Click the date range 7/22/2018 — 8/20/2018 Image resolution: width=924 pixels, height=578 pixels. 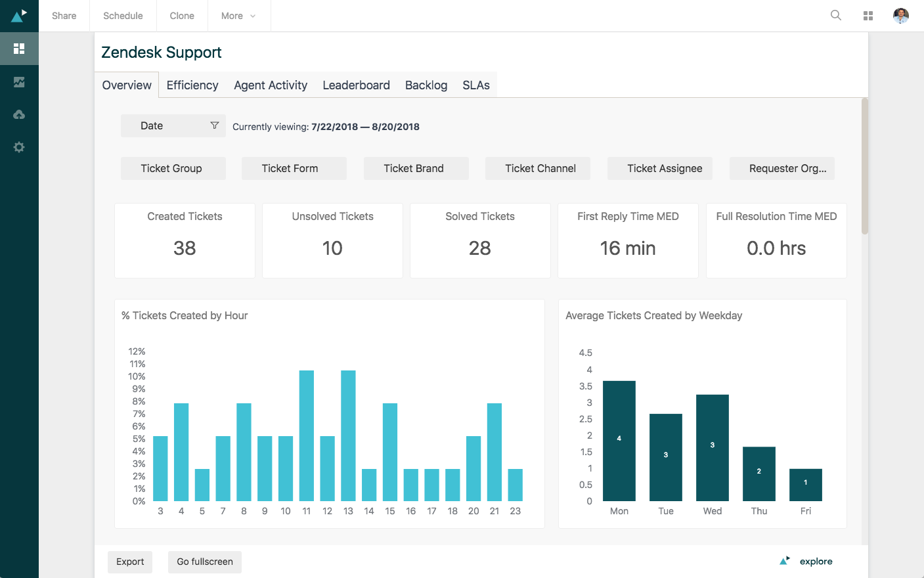pos(365,127)
